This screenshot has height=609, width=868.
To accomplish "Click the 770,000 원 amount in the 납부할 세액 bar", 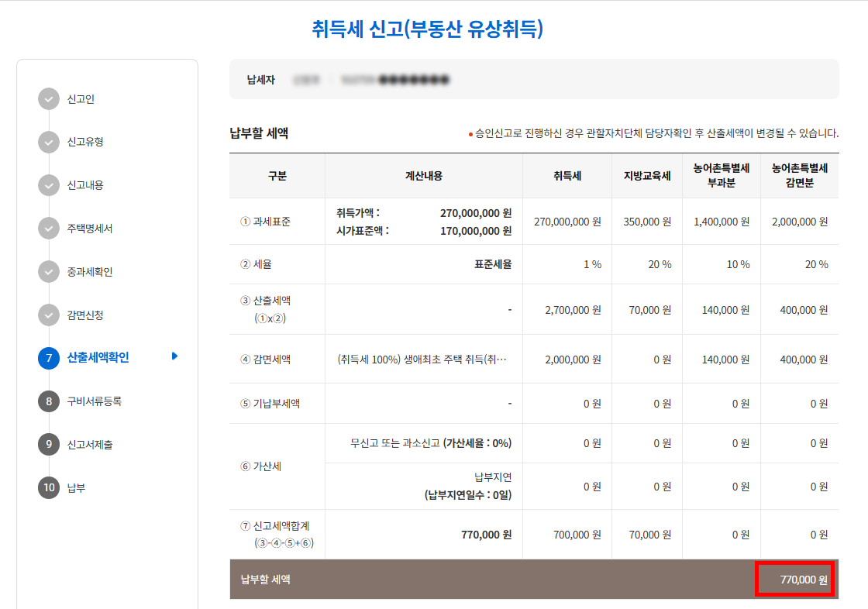I will tap(794, 580).
